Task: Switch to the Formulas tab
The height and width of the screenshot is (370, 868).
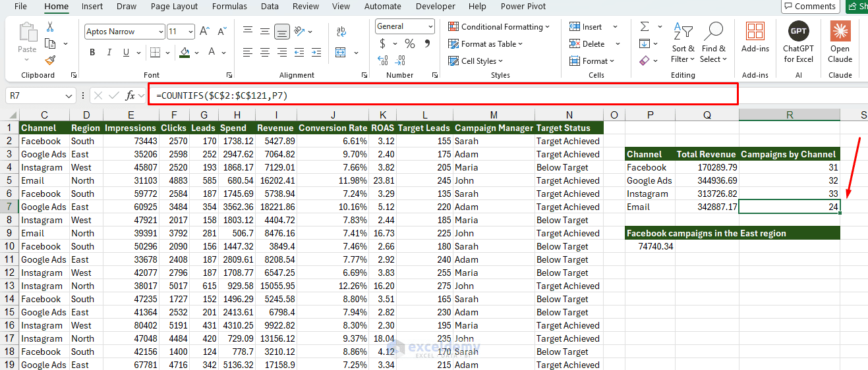Action: (229, 7)
